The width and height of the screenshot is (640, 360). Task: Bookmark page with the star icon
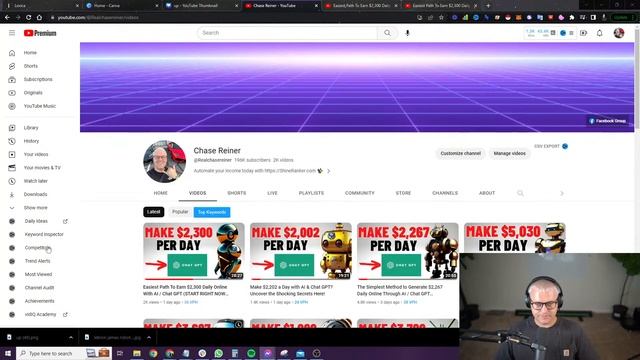[441, 18]
